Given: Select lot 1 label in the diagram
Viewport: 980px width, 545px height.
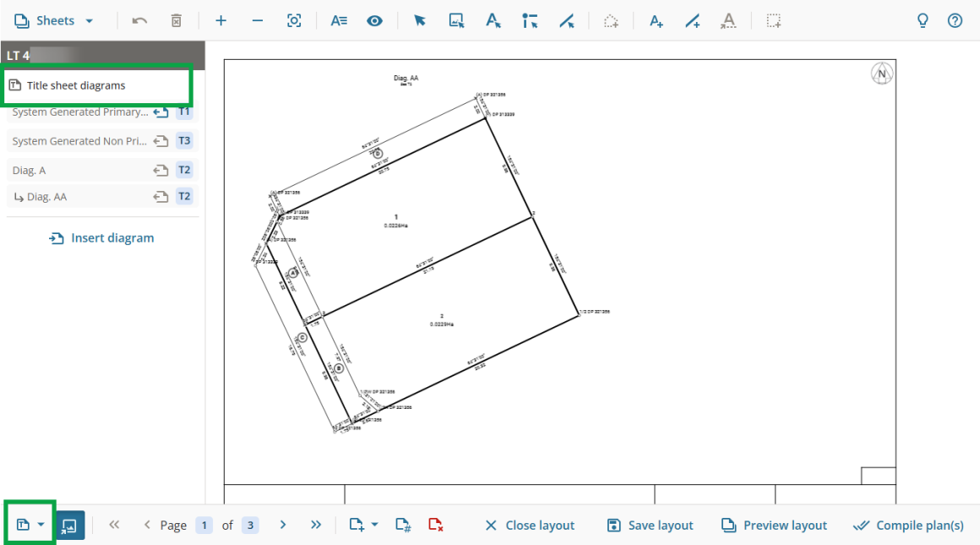Looking at the screenshot, I should point(395,217).
